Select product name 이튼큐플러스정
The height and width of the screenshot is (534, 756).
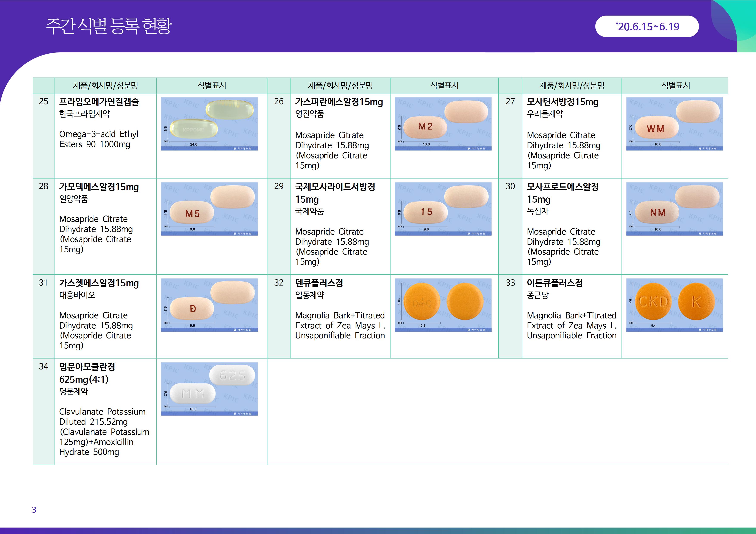coord(555,283)
